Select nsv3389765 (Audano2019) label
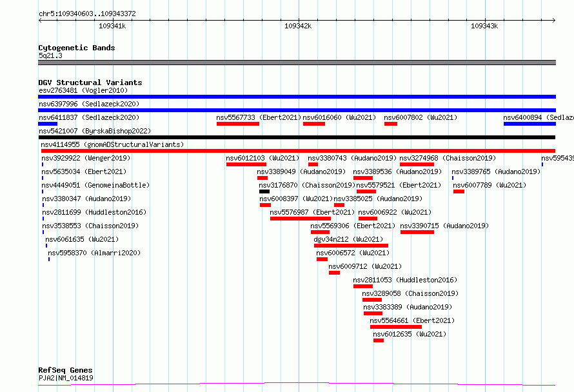574x392 pixels. [x=496, y=171]
